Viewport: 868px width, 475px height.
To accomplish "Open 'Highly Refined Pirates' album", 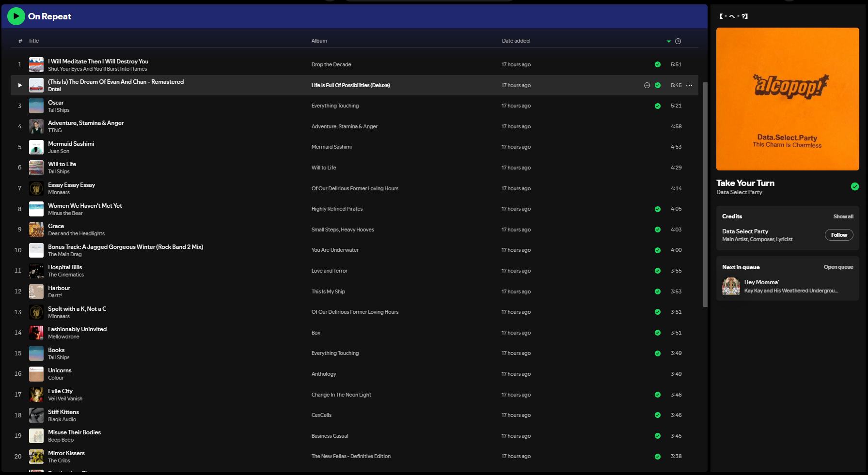I will (x=337, y=209).
